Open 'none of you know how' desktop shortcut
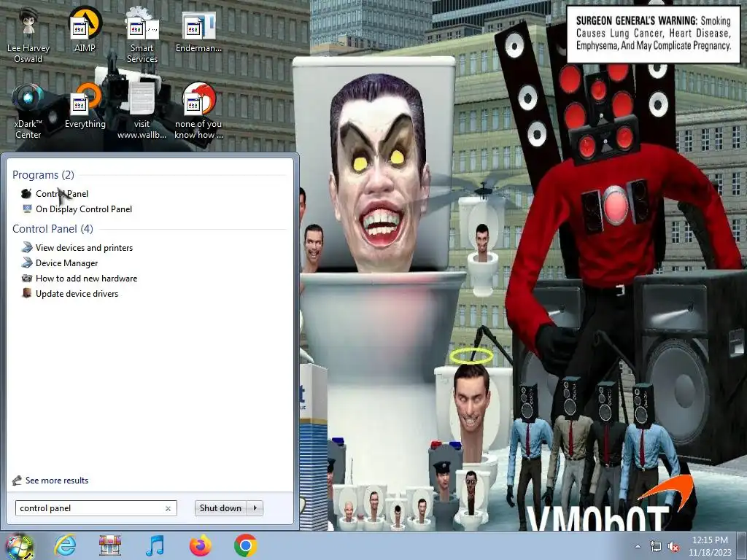Screen dimensions: 747x560 198,112
